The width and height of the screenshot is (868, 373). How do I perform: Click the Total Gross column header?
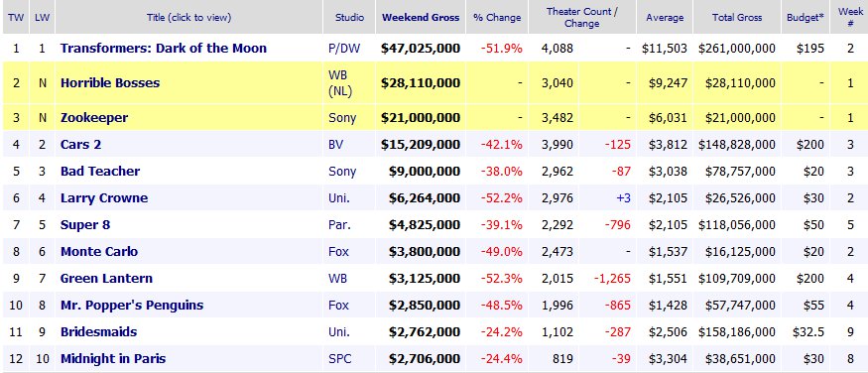click(737, 17)
